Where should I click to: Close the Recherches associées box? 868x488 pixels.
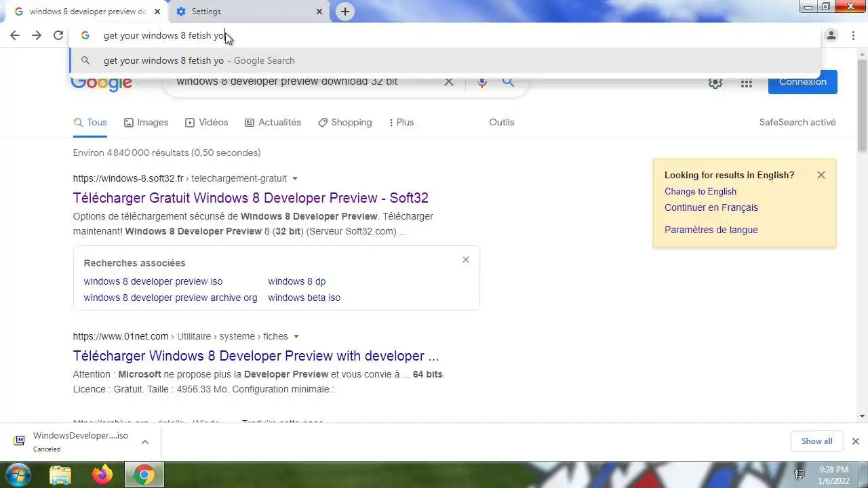(466, 260)
